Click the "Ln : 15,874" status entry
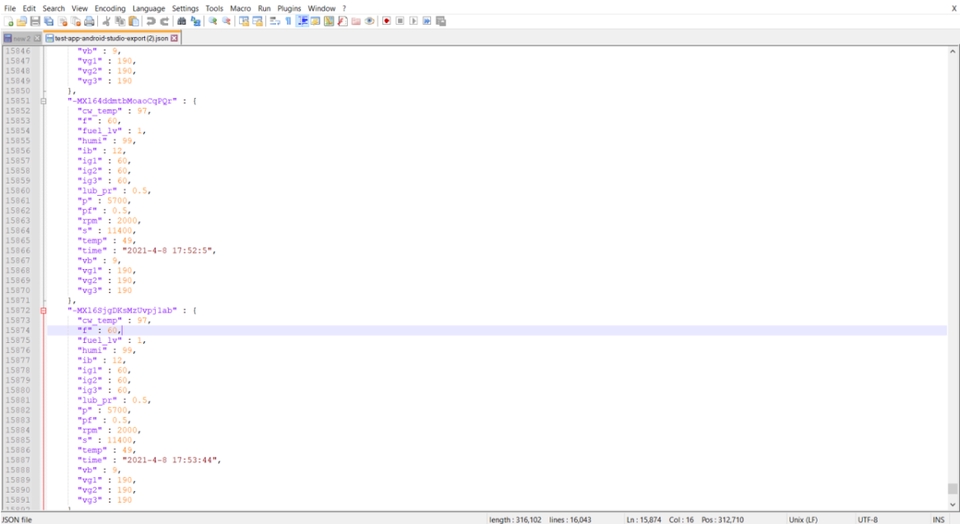Viewport: 960px width, 524px height. click(643, 519)
